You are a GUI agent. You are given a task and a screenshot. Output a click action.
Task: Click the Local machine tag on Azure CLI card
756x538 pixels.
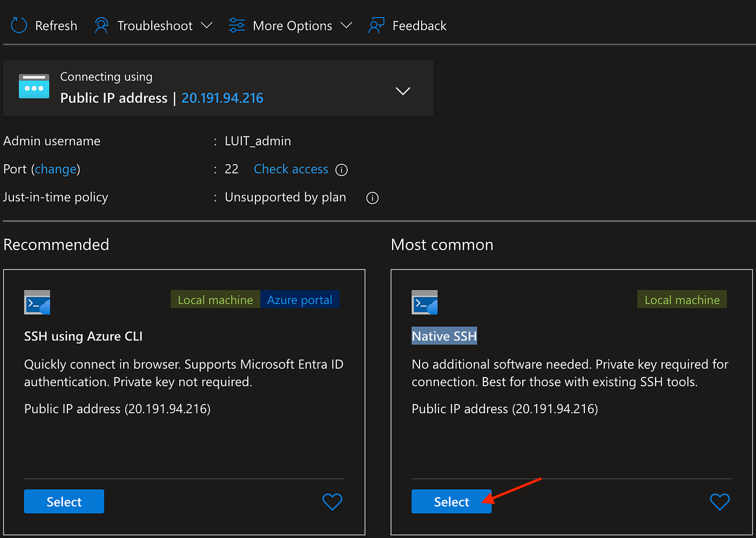(215, 300)
